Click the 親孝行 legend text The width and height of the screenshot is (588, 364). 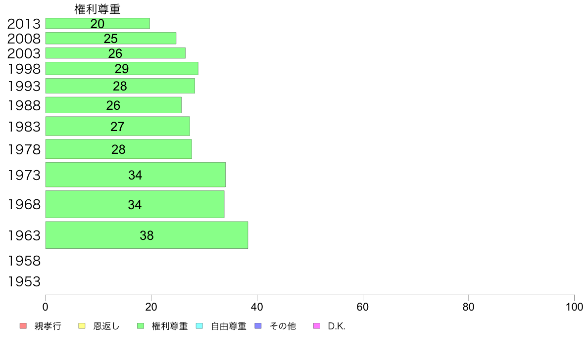pyautogui.click(x=48, y=326)
